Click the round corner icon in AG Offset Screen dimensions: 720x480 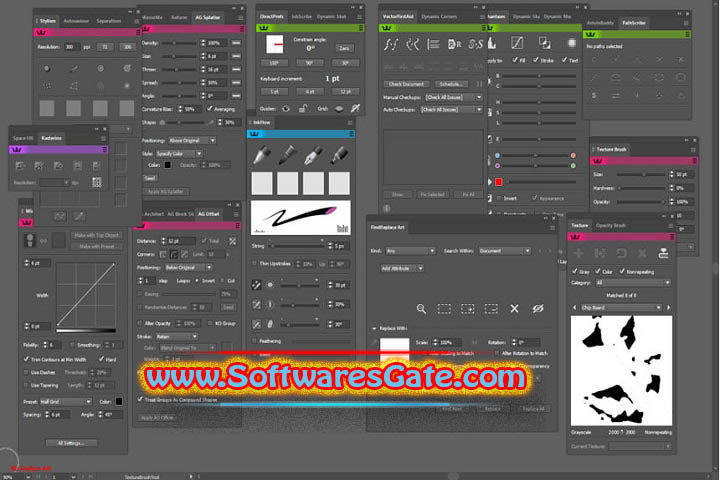[174, 254]
